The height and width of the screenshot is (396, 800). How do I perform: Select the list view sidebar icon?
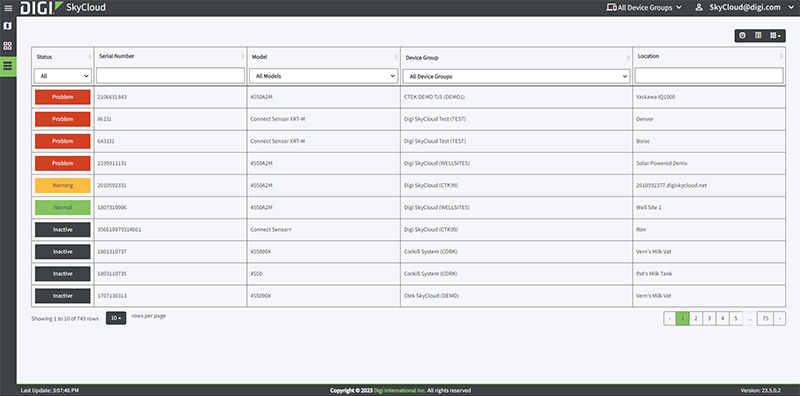pyautogui.click(x=8, y=66)
